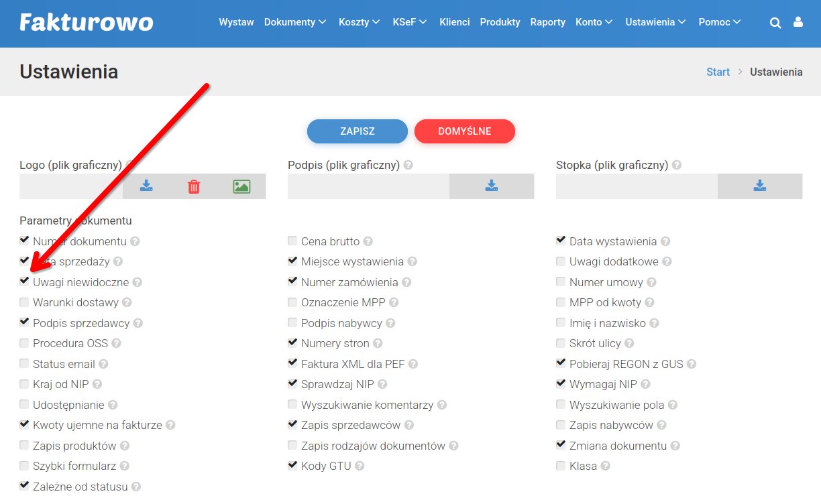
Task: Enable the Cena brutto checkbox
Action: point(292,241)
